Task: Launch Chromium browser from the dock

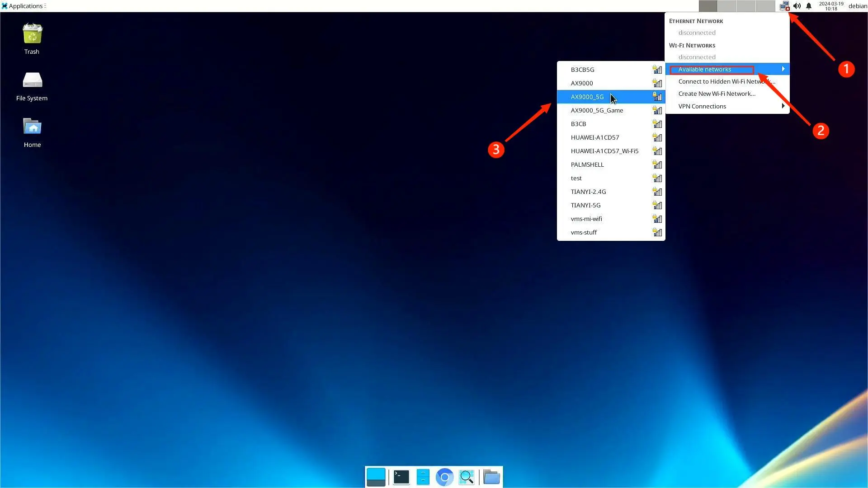Action: click(x=445, y=477)
